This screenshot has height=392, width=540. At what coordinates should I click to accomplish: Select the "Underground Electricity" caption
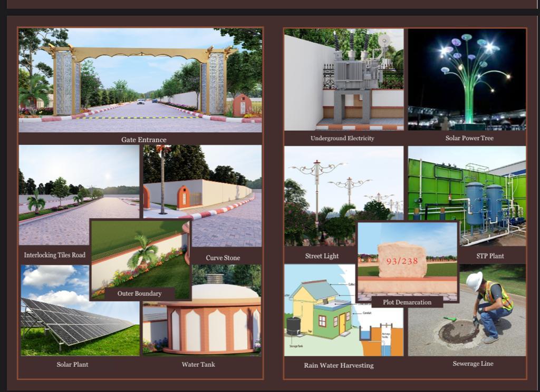[342, 138]
